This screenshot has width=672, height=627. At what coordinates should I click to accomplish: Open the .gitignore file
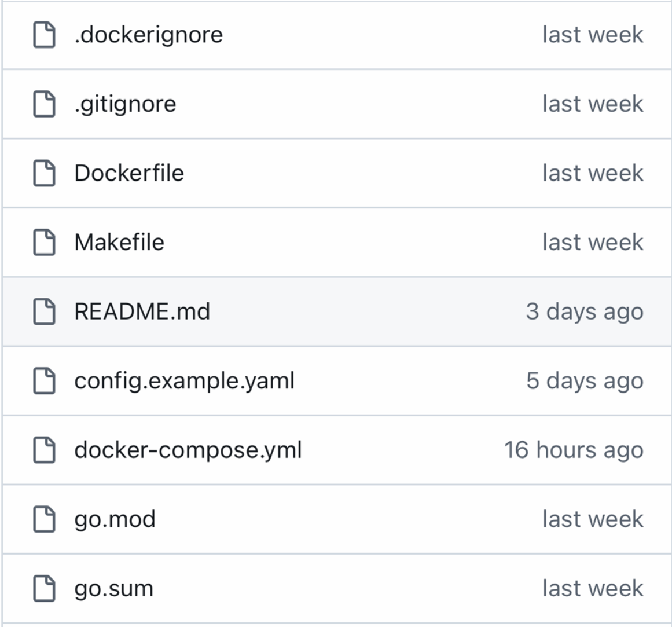point(125,105)
